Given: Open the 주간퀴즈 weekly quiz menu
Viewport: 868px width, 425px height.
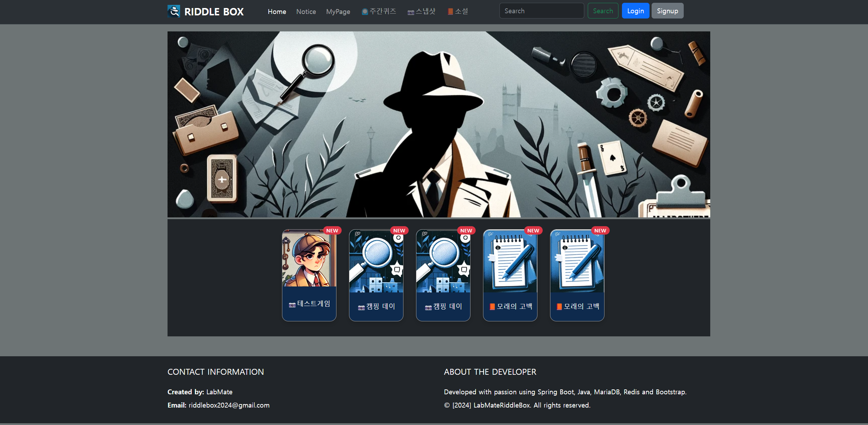Looking at the screenshot, I should pos(379,11).
